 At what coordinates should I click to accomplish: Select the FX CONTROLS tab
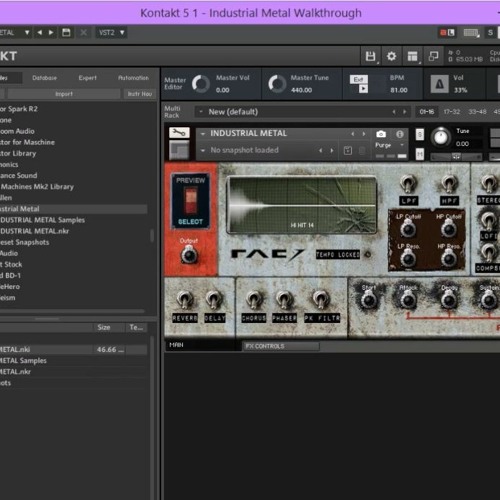pos(281,346)
